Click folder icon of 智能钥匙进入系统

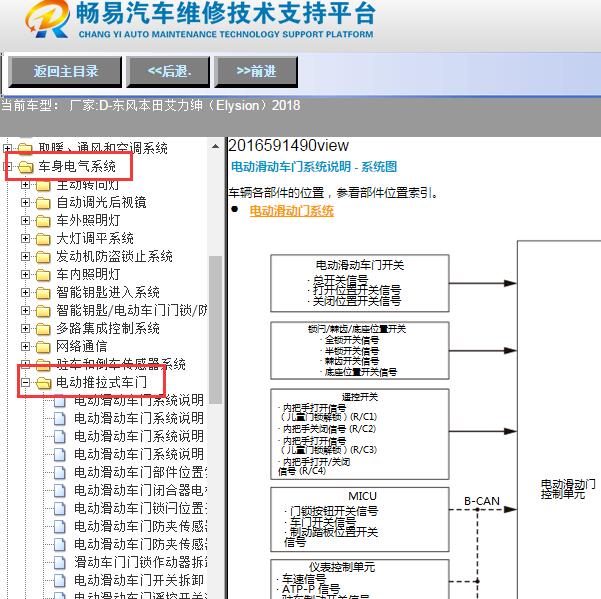coord(43,293)
